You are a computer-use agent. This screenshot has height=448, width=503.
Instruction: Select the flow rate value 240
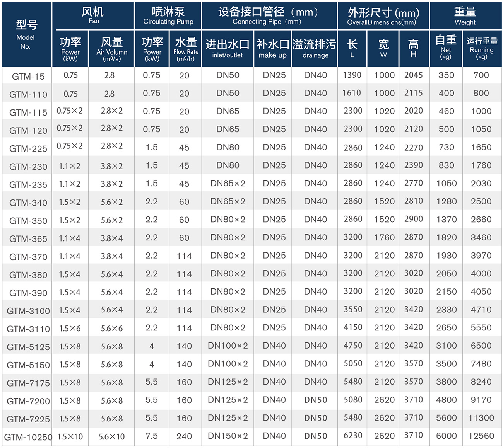click(x=184, y=436)
